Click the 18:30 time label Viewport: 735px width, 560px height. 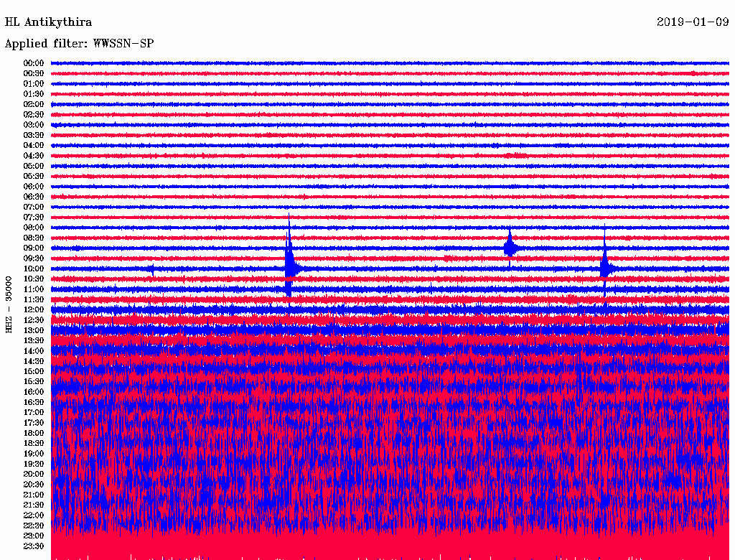[x=34, y=443]
